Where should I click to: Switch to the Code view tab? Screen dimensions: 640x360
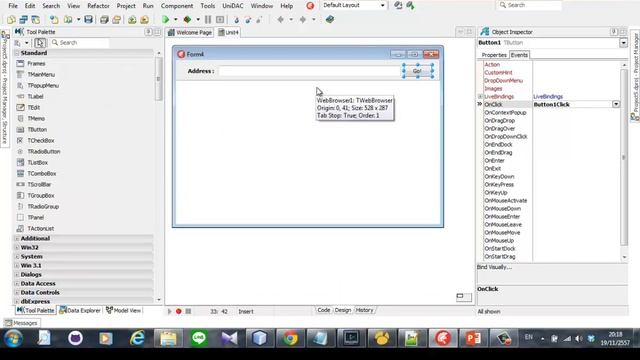324,310
